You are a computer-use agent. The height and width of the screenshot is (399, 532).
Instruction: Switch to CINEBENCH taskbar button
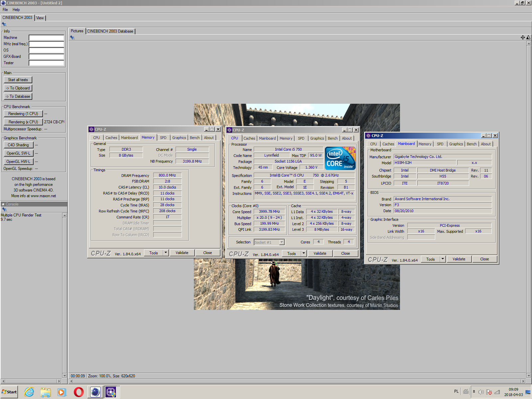pos(95,392)
